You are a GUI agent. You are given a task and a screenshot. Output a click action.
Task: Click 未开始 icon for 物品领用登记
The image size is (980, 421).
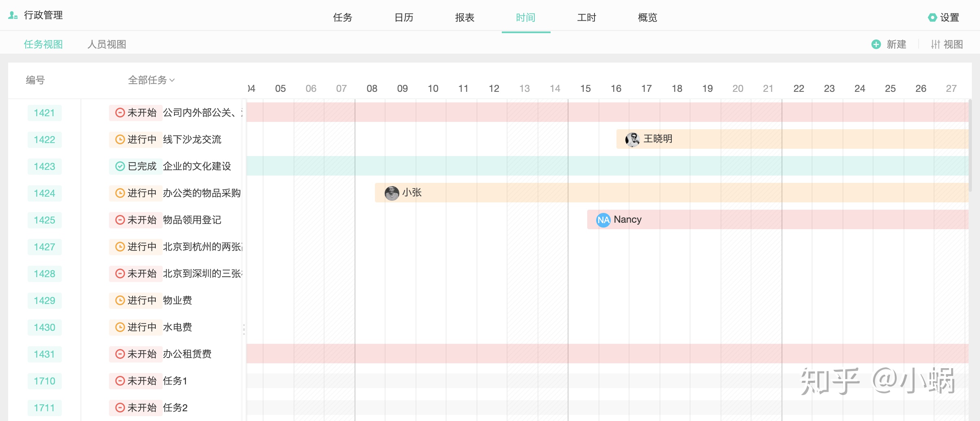pos(120,220)
